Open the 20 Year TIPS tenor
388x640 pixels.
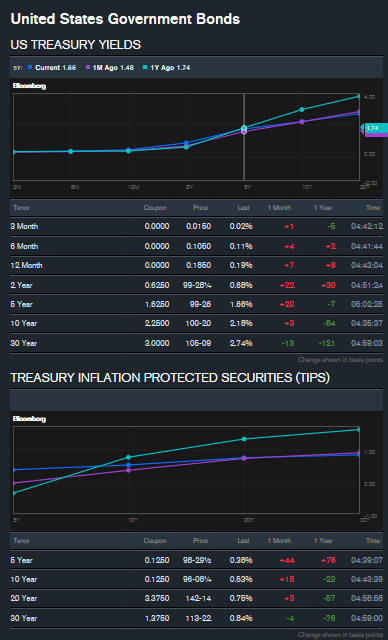[x=24, y=598]
